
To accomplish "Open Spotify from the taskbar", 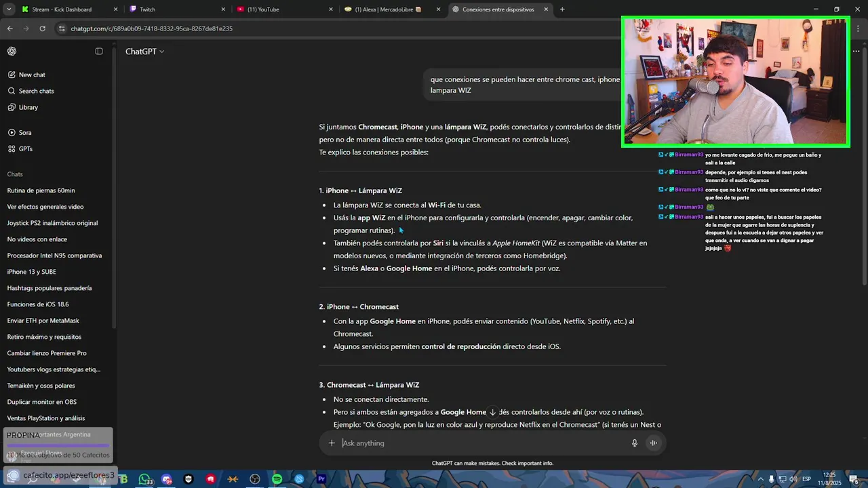I will pyautogui.click(x=277, y=479).
